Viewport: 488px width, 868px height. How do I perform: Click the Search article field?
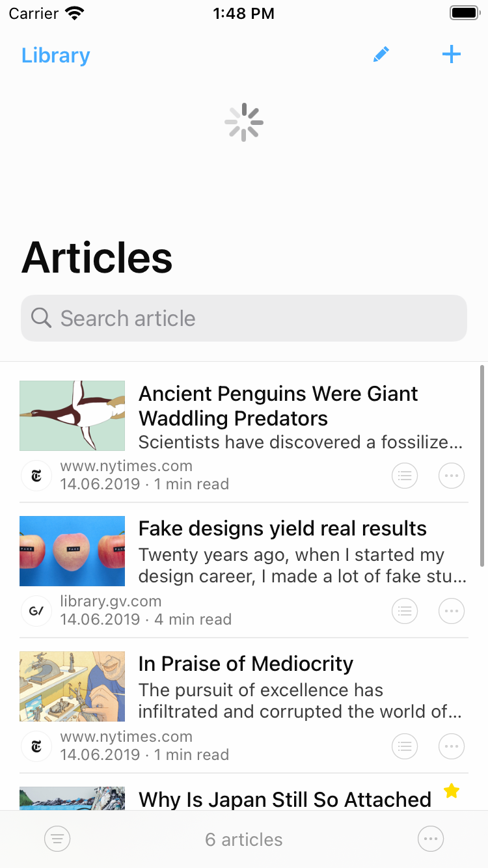pyautogui.click(x=244, y=318)
